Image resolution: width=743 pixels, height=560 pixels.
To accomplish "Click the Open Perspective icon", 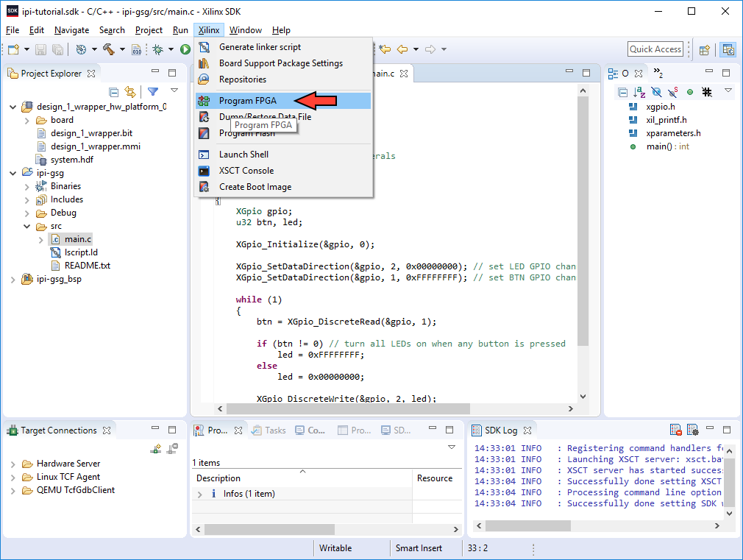I will coord(705,49).
